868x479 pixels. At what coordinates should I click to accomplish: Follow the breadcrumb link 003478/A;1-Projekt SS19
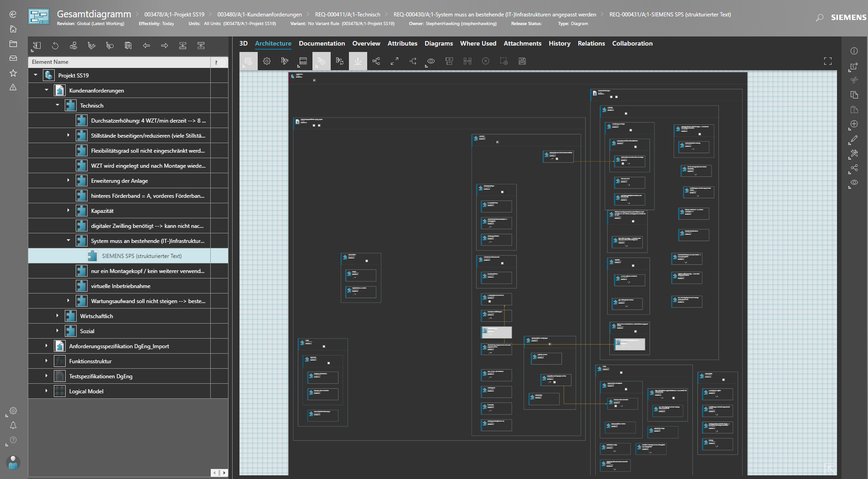coord(174,15)
